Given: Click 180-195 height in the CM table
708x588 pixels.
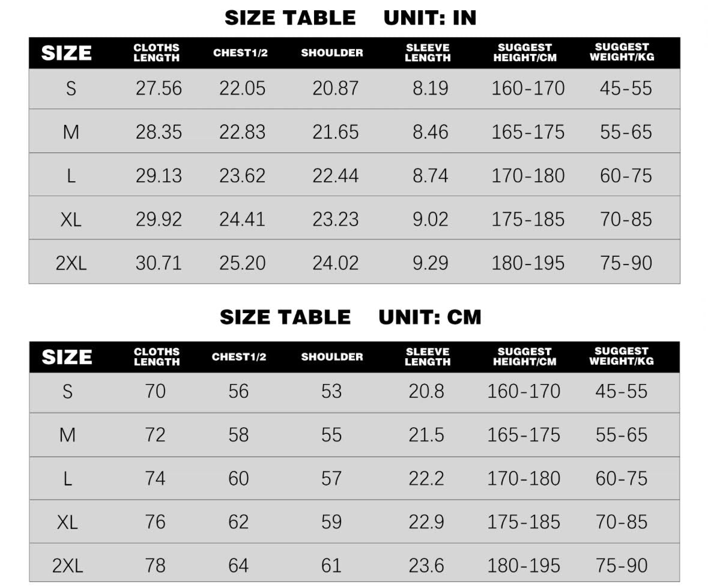Looking at the screenshot, I should (524, 565).
